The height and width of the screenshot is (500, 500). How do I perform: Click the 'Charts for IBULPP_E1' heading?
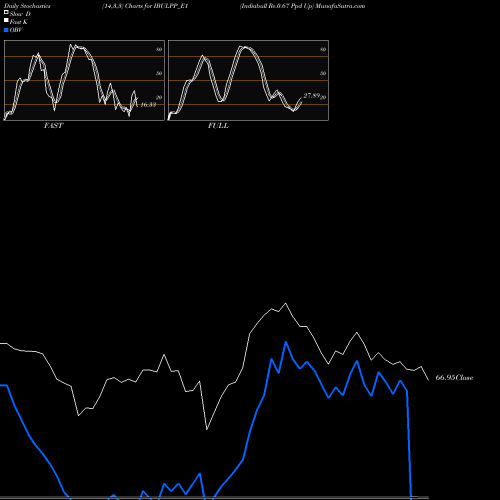(x=157, y=6)
